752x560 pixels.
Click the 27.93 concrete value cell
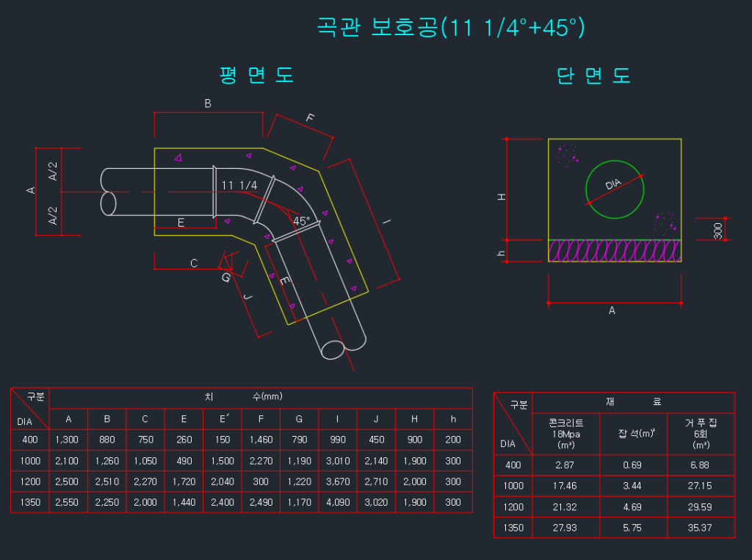tap(565, 528)
